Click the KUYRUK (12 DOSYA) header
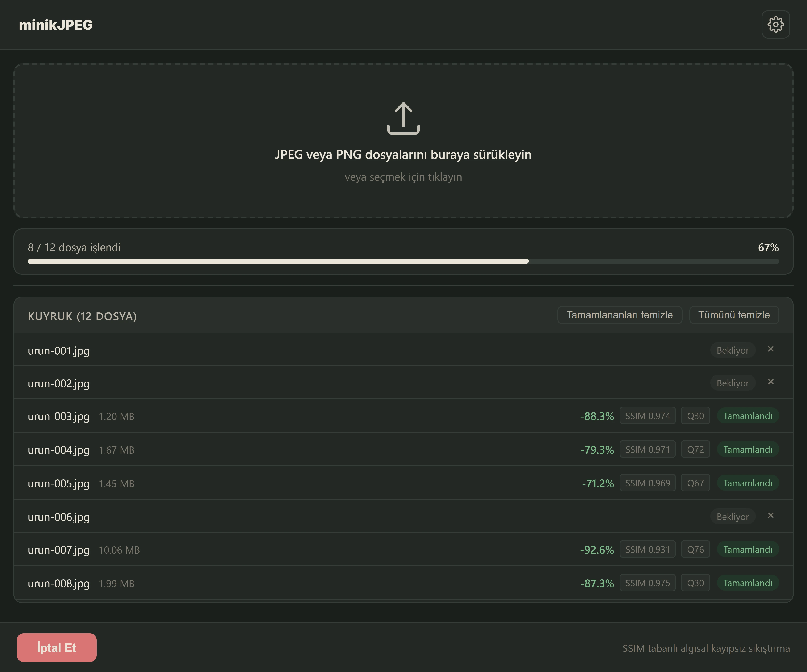The image size is (807, 672). (x=82, y=316)
